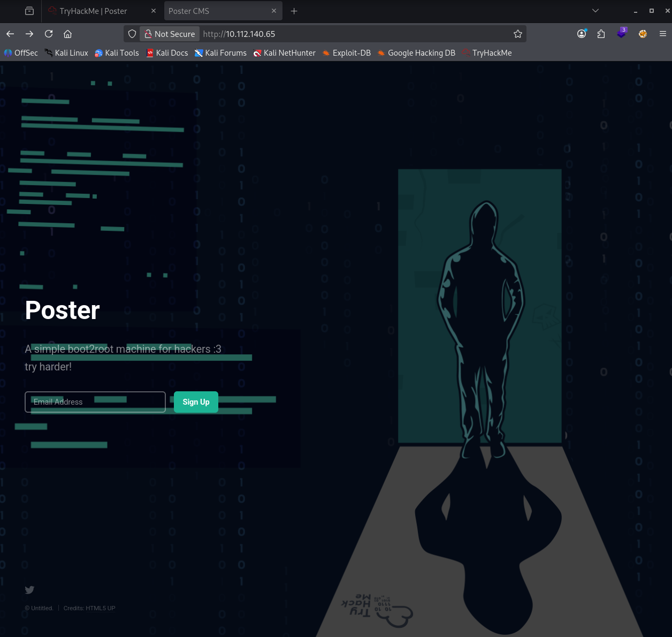Open the Google Hacking DB bookmark

pos(416,53)
